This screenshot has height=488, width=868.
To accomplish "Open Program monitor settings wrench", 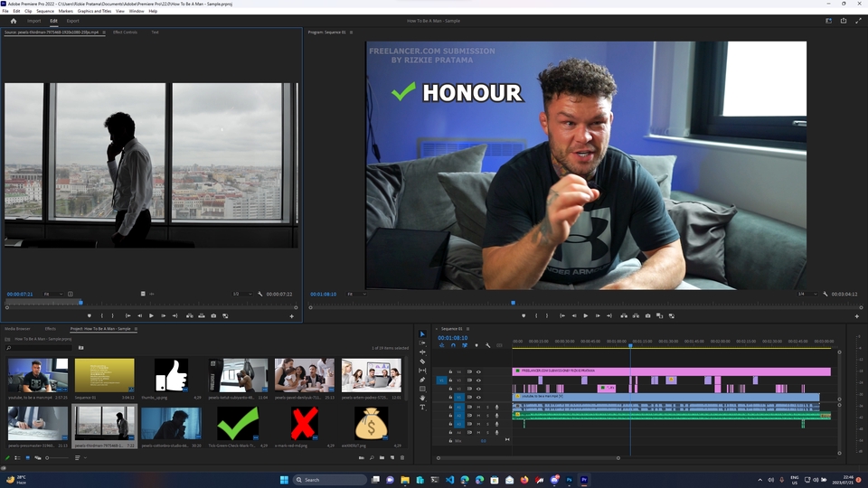I will point(825,294).
